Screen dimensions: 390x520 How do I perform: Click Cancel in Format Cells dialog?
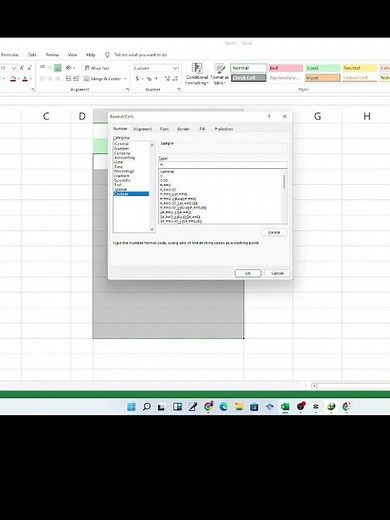pos(277,273)
